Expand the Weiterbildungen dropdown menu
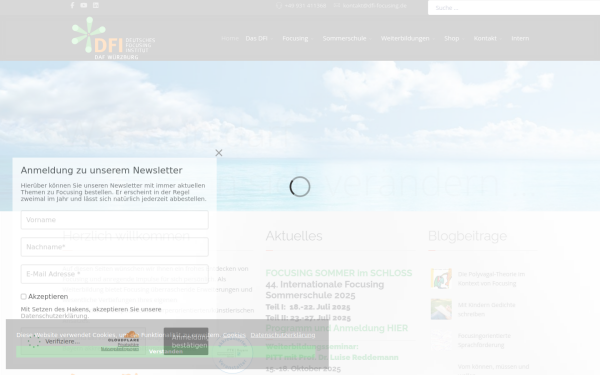This screenshot has width=600, height=375. (x=408, y=38)
